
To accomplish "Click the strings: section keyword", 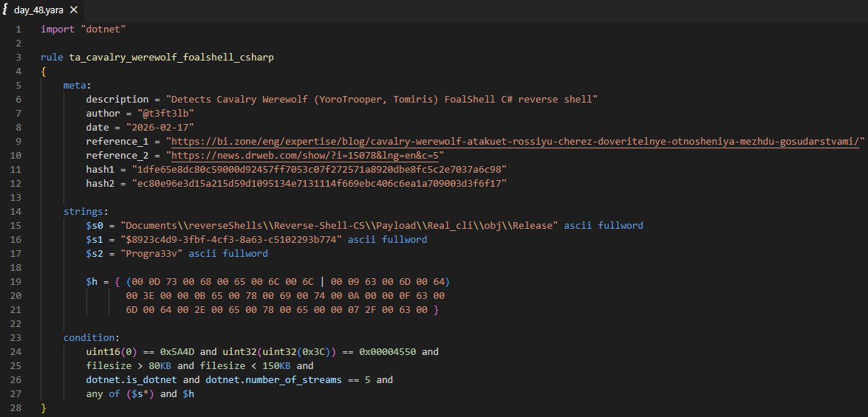I will pyautogui.click(x=86, y=212).
